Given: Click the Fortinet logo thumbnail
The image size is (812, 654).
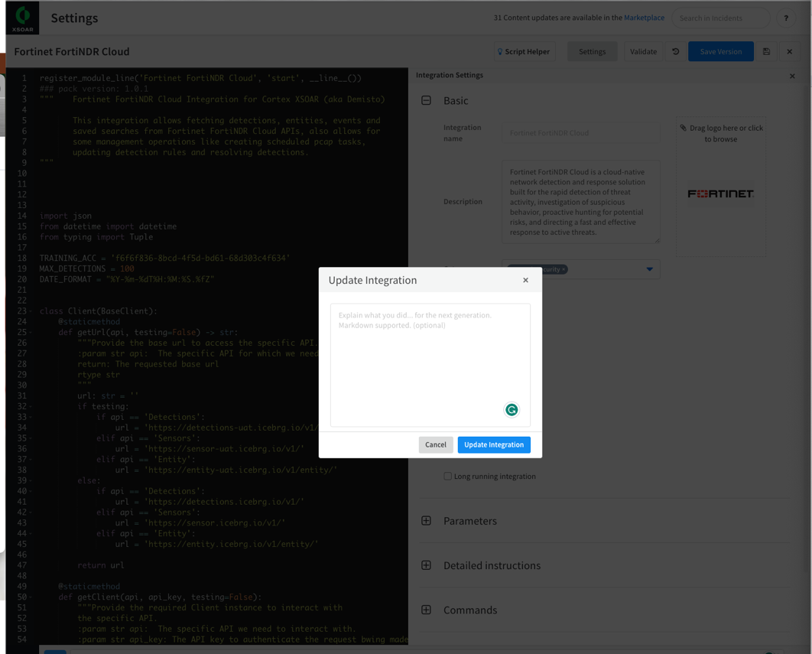Looking at the screenshot, I should tap(719, 194).
